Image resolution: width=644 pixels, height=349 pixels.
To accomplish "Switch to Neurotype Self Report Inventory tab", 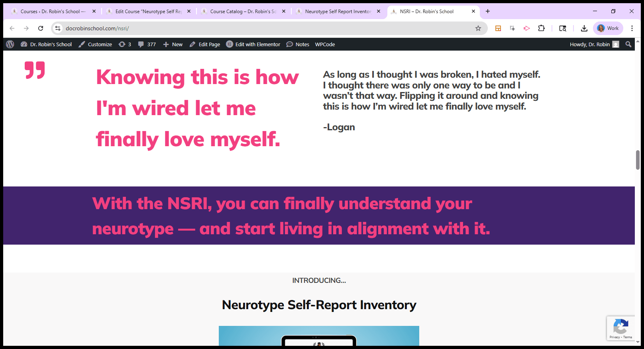I will click(338, 12).
